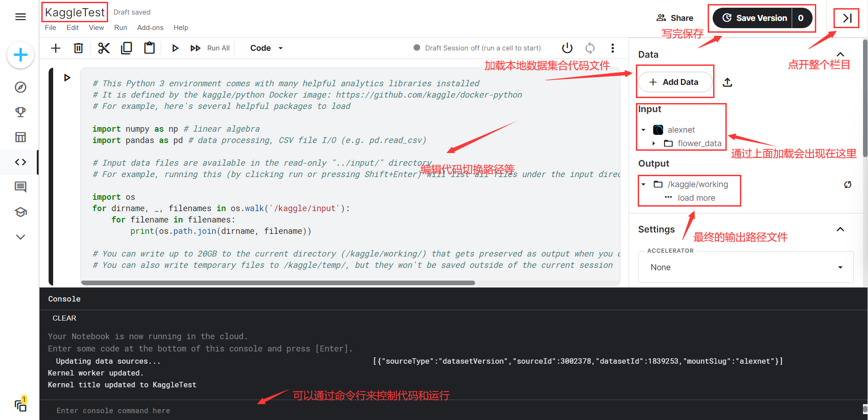Click load more in Output

[696, 198]
